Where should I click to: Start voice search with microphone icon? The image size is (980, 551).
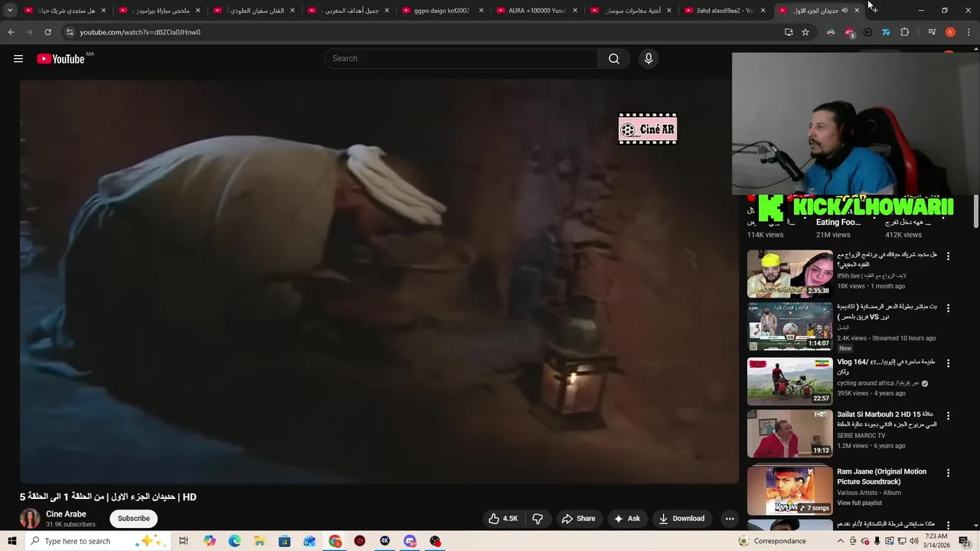[648, 59]
